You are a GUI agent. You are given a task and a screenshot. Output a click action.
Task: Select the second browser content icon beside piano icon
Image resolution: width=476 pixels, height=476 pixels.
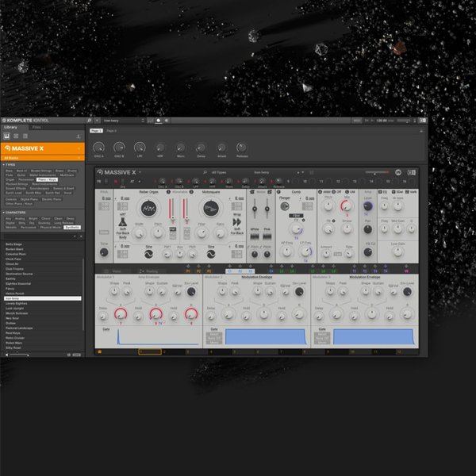16,136
